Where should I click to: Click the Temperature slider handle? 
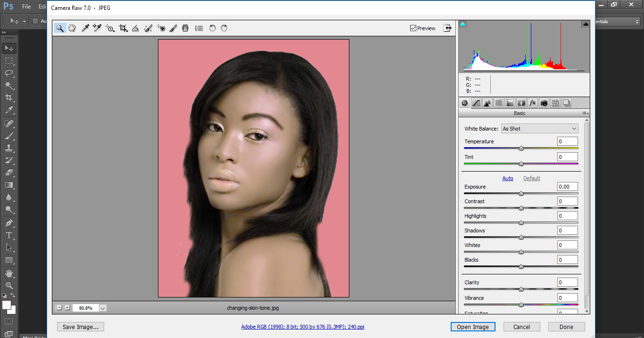[x=521, y=148]
